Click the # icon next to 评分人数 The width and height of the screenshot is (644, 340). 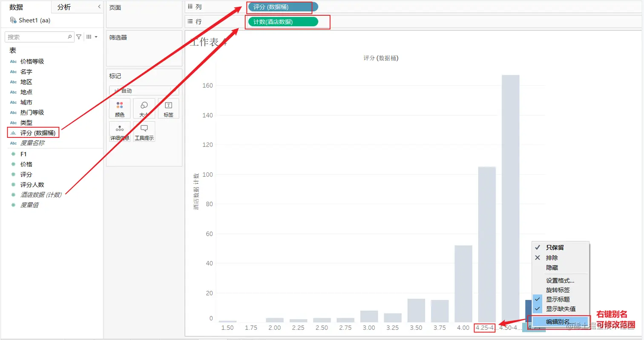tap(13, 185)
